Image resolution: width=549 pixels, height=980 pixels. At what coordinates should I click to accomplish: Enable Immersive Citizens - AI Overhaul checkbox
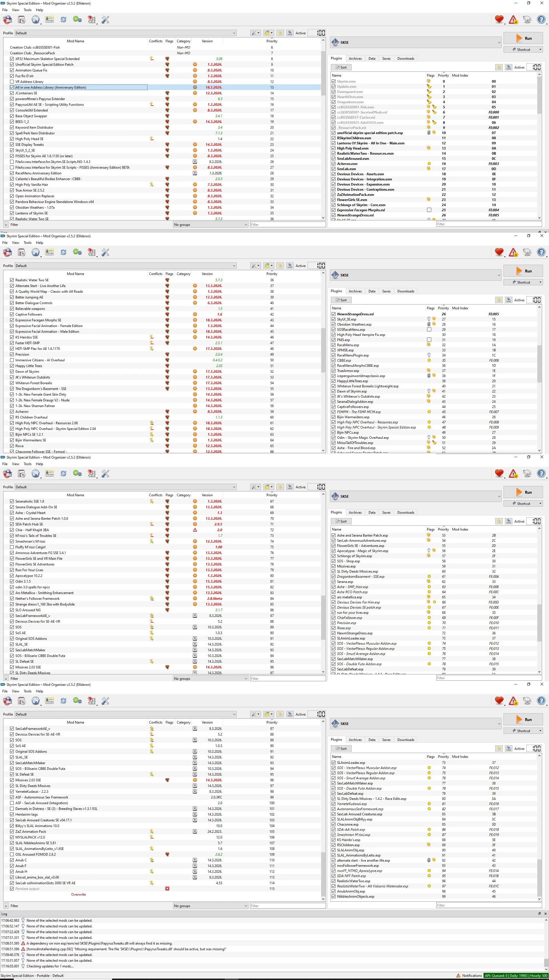pyautogui.click(x=12, y=360)
